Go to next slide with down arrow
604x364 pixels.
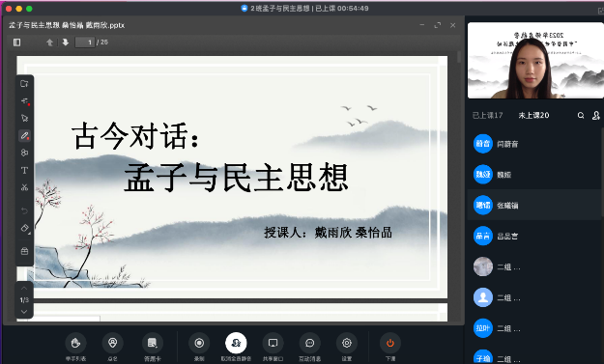coord(66,42)
